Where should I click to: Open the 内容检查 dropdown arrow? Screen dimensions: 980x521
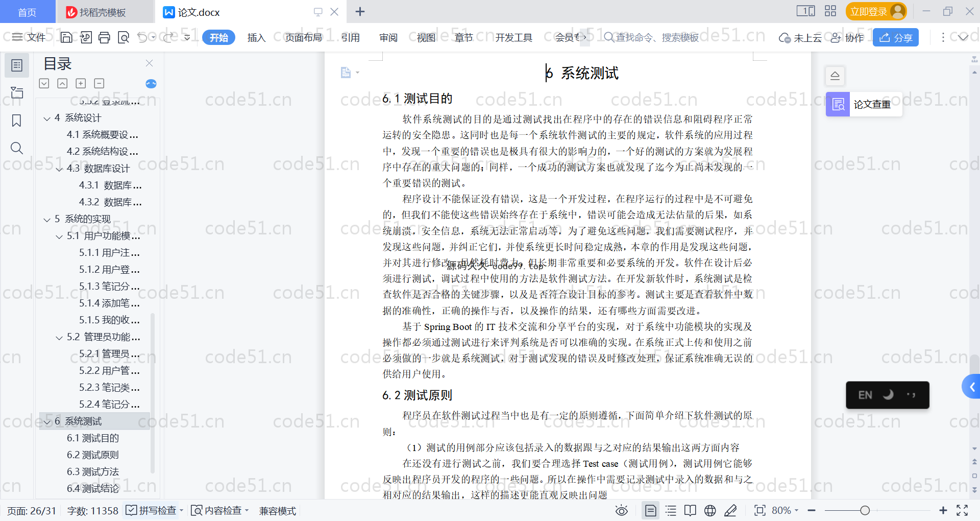(247, 510)
